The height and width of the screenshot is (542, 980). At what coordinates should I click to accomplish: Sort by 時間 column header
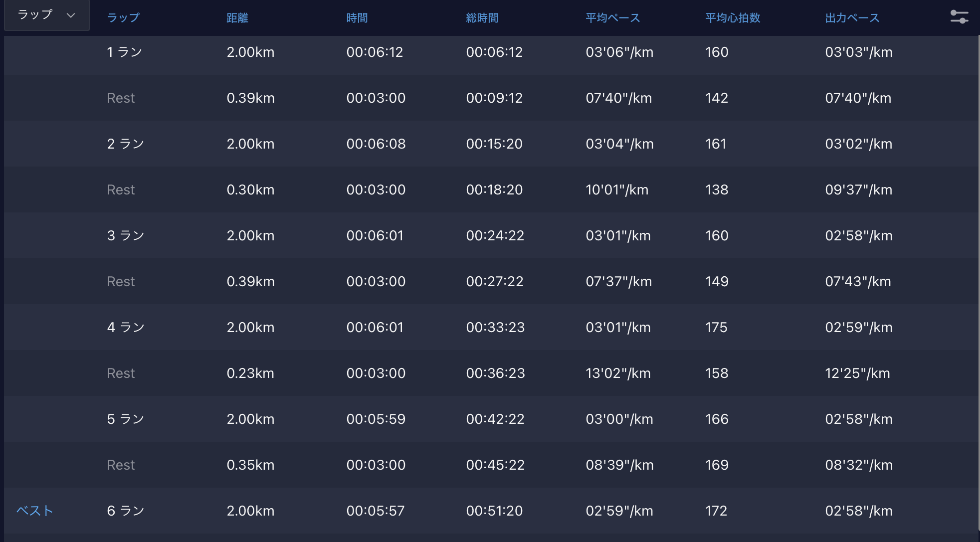click(357, 18)
